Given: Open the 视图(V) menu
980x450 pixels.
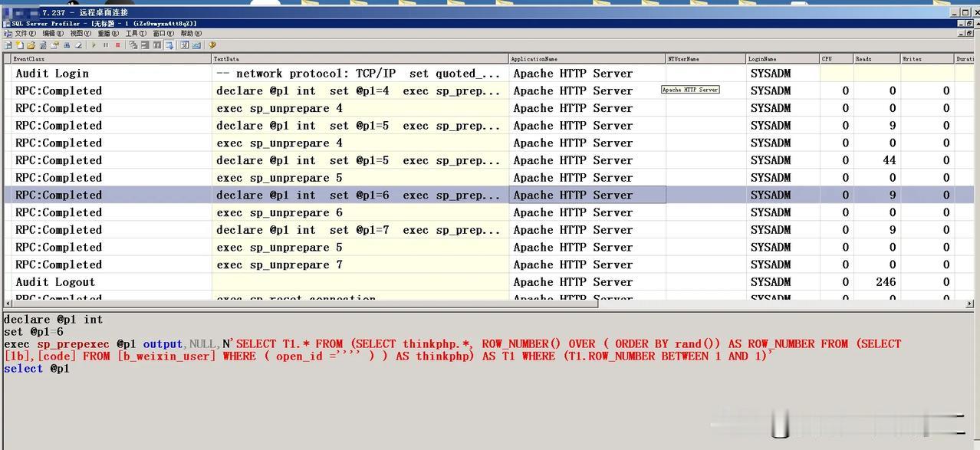Looking at the screenshot, I should click(81, 34).
